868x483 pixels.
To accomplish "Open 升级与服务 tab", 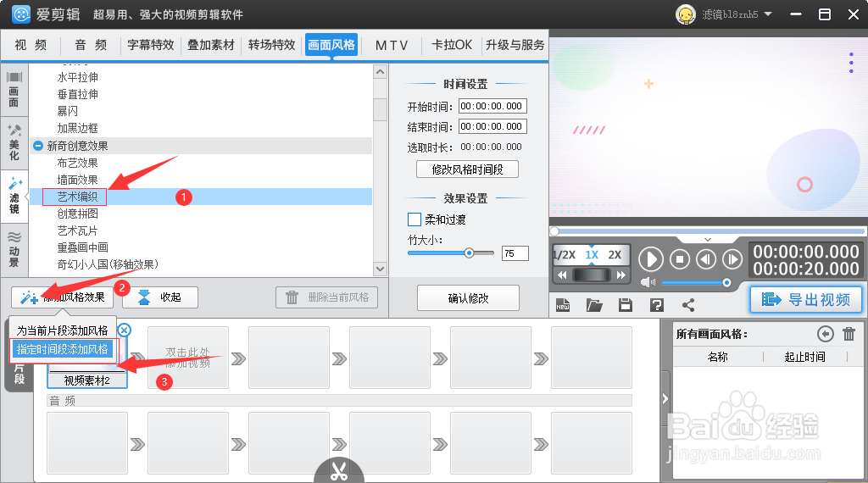I will coord(515,45).
